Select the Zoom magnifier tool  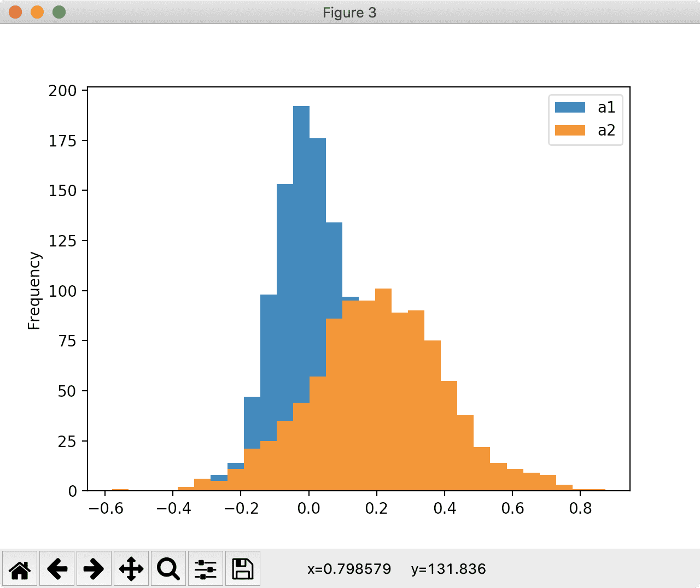click(168, 569)
